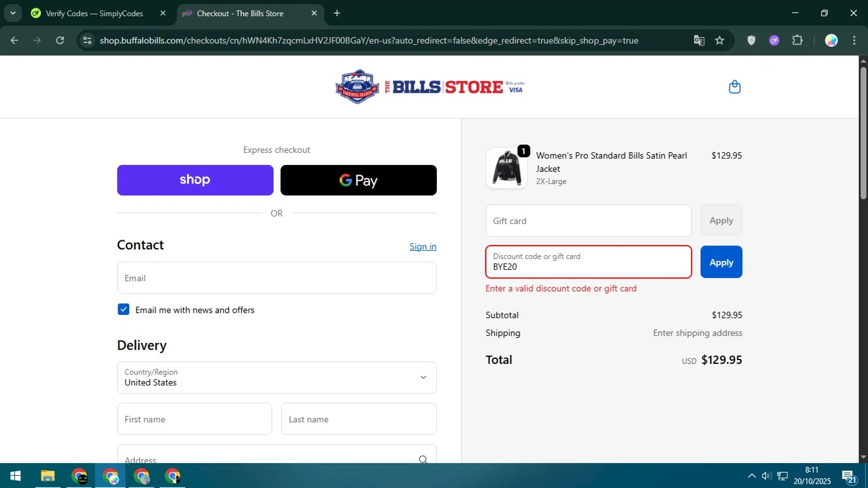Expand the Country/Region dropdown
The width and height of the screenshot is (868, 488).
277,377
